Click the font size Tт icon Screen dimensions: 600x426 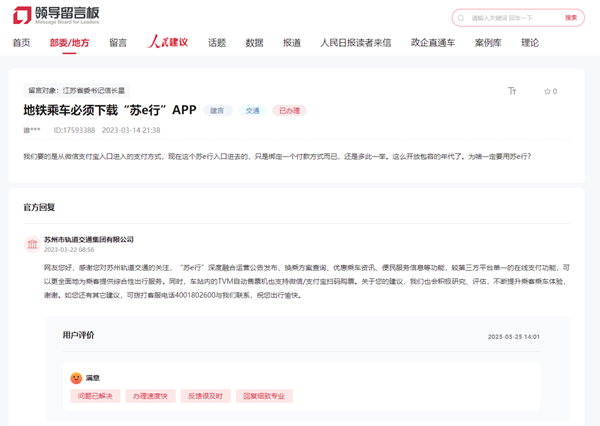pyautogui.click(x=512, y=91)
